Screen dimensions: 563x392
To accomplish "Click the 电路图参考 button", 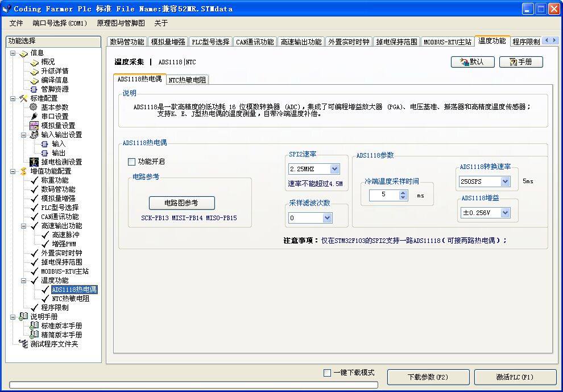I will pos(181,203).
